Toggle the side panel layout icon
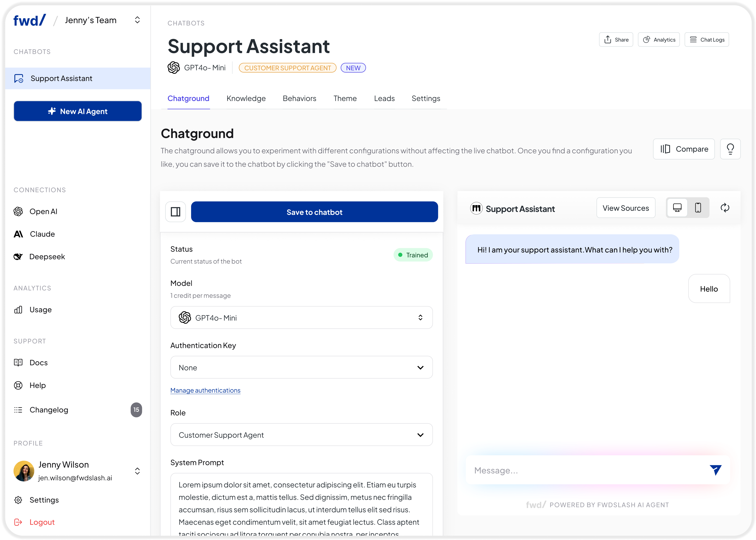Image resolution: width=756 pixels, height=540 pixels. 175,212
